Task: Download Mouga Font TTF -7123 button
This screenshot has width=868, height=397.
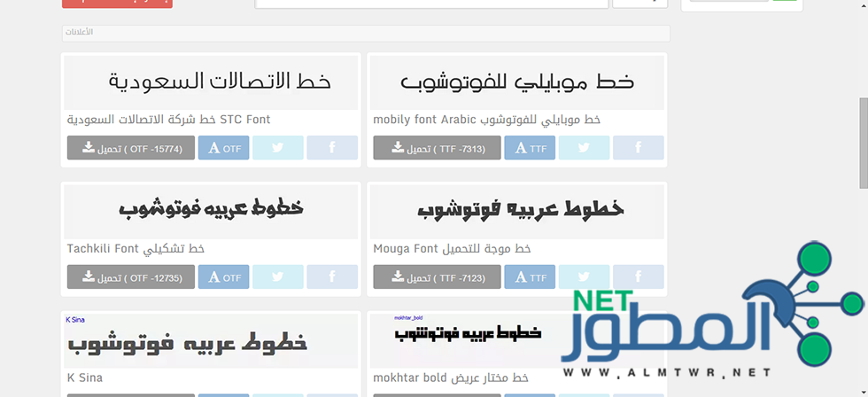Action: pyautogui.click(x=438, y=276)
